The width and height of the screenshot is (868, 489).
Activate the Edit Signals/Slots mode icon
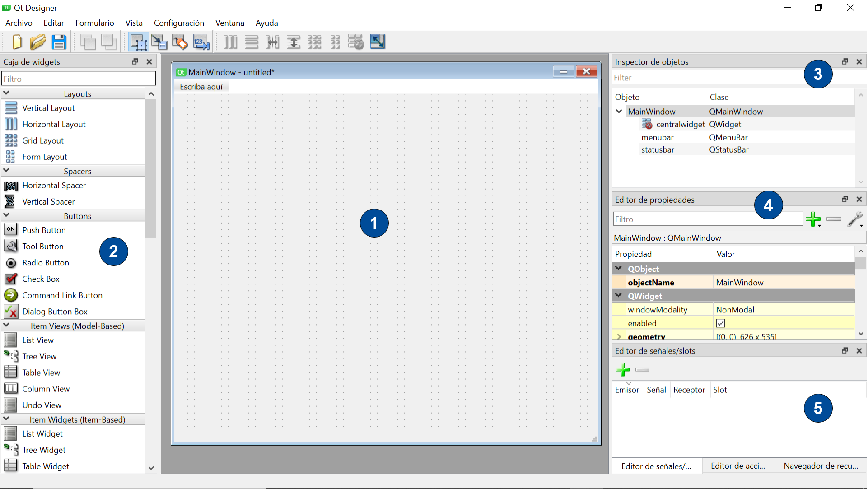point(159,42)
